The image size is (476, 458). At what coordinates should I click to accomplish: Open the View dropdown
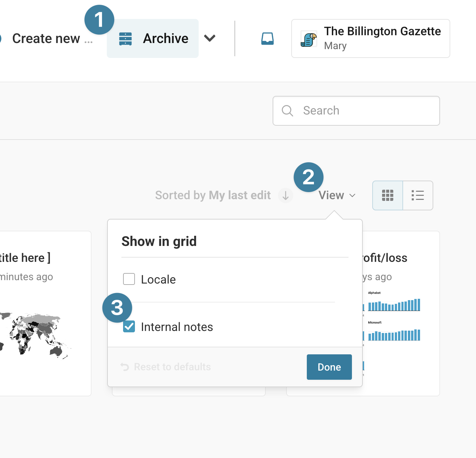point(337,195)
